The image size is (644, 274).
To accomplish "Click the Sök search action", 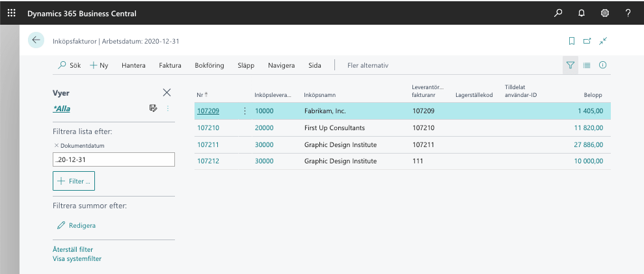I will tap(70, 65).
